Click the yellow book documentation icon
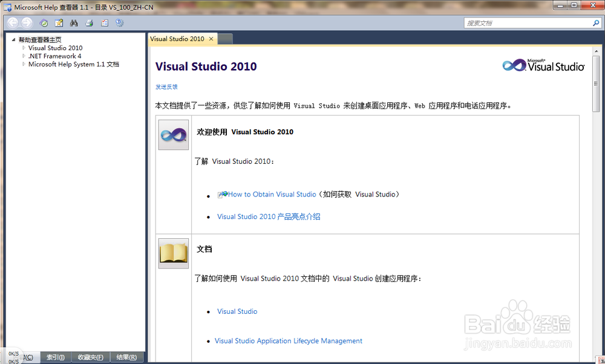Viewport: 605px width, 364px height. (x=173, y=253)
